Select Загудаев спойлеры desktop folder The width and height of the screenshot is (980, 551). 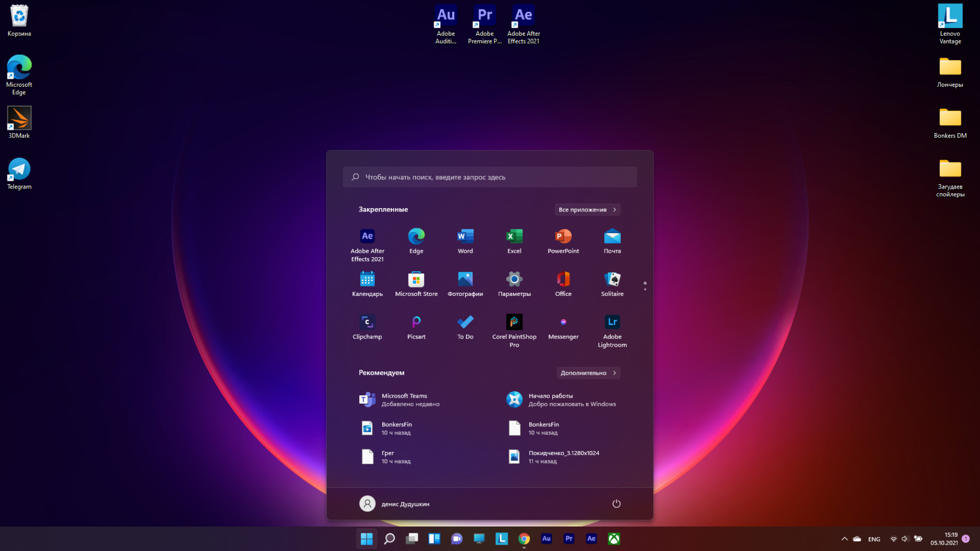pyautogui.click(x=950, y=178)
